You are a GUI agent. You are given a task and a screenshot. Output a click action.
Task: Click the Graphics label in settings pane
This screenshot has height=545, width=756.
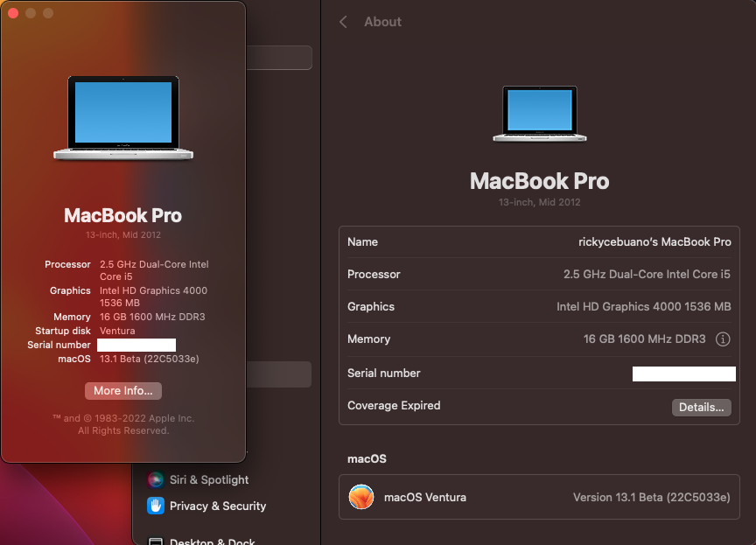pos(370,306)
